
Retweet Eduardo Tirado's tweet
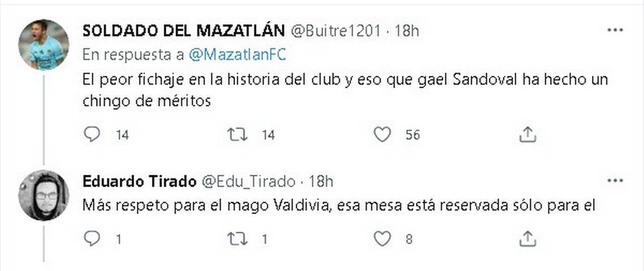(x=237, y=239)
